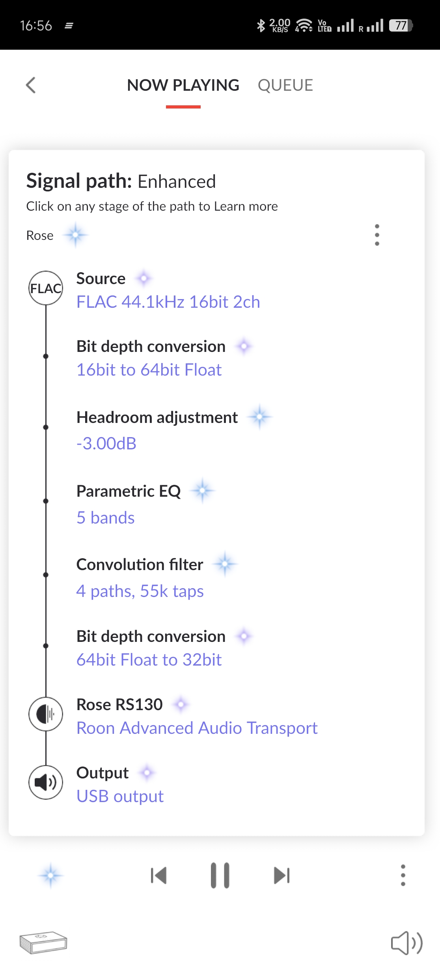The width and height of the screenshot is (440, 980).
Task: Tap the signal path quality star in the player bar
Action: [51, 875]
